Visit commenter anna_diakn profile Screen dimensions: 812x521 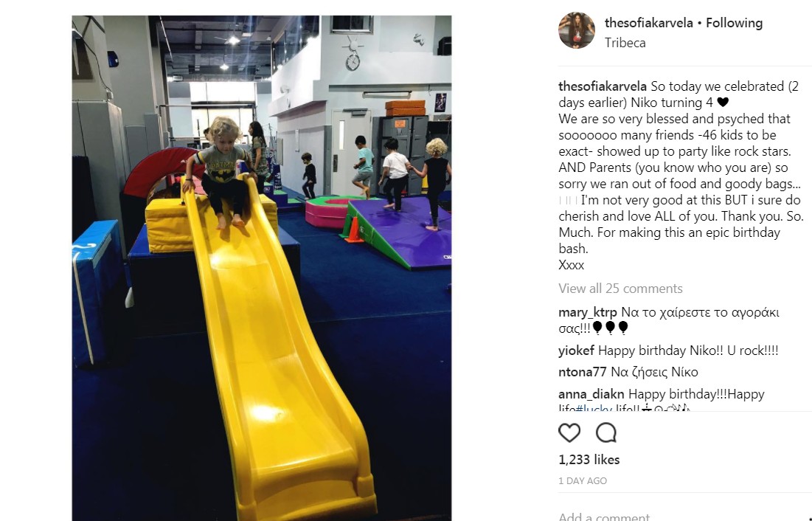click(x=591, y=394)
